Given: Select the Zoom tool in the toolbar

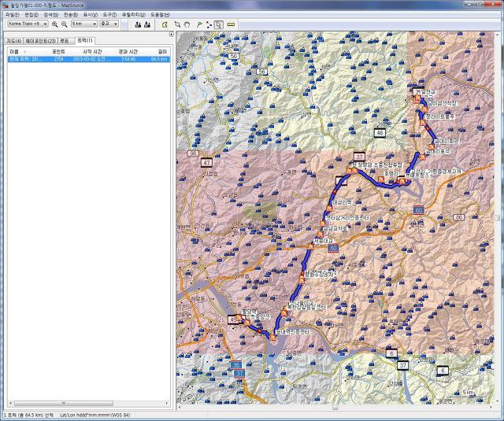Looking at the screenshot, I should pyautogui.click(x=177, y=24).
